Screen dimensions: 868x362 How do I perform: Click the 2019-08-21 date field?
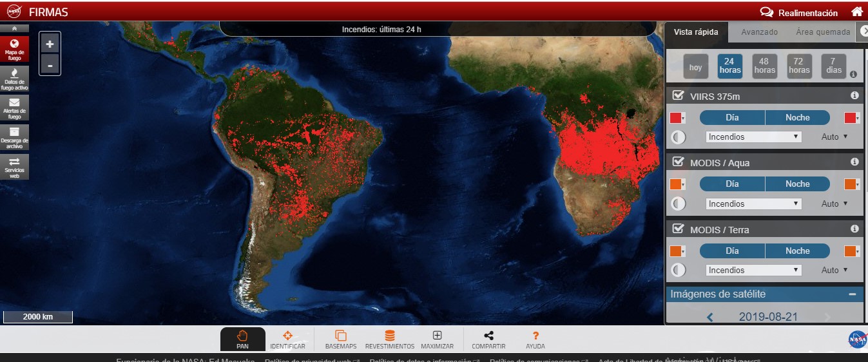pyautogui.click(x=768, y=317)
